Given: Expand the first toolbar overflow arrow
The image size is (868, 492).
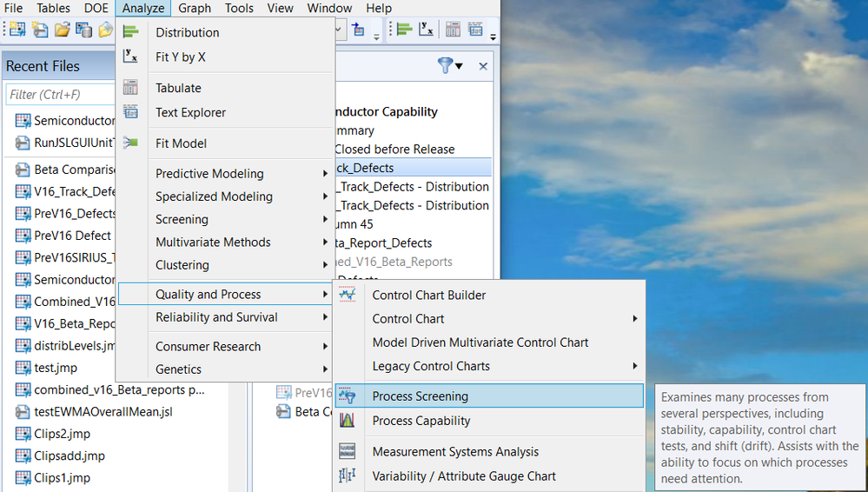Looking at the screenshot, I should (376, 37).
